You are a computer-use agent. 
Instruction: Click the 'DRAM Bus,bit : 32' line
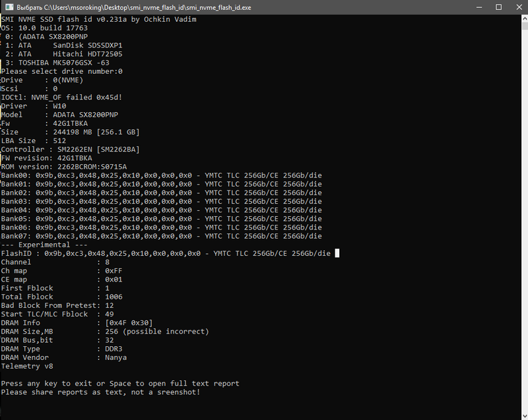point(57,340)
